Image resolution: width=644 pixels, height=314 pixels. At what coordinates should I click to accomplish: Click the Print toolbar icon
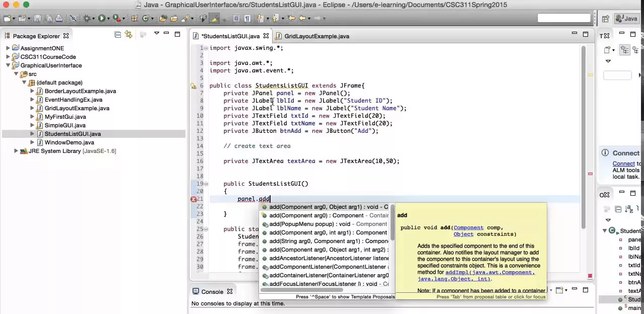point(59,19)
